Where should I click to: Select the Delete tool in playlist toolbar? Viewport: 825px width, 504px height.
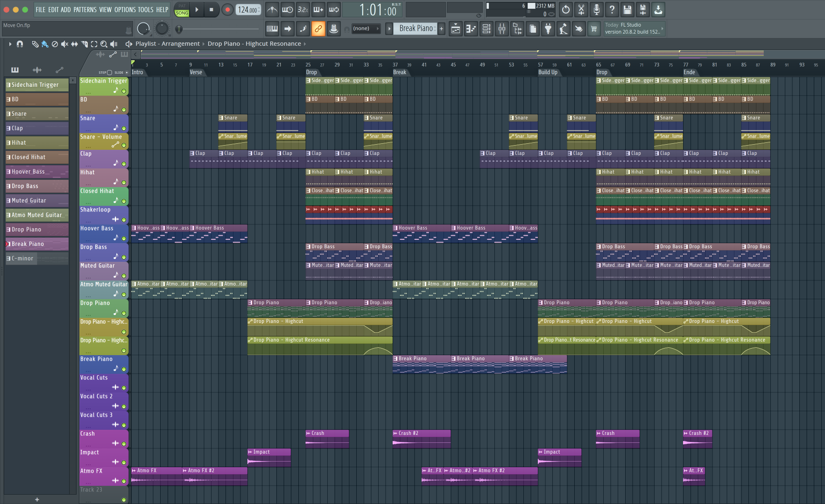(x=55, y=44)
